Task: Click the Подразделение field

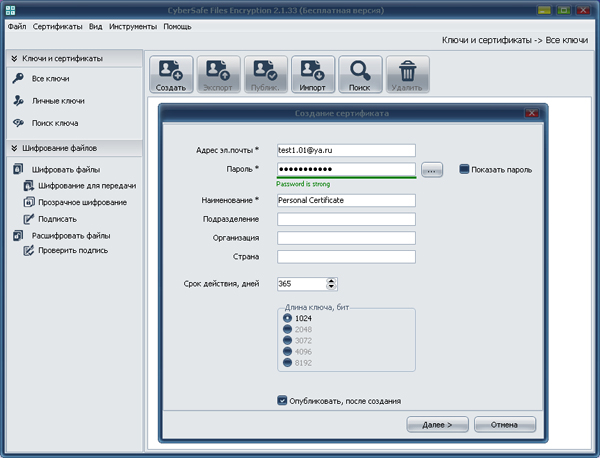Action: click(346, 219)
